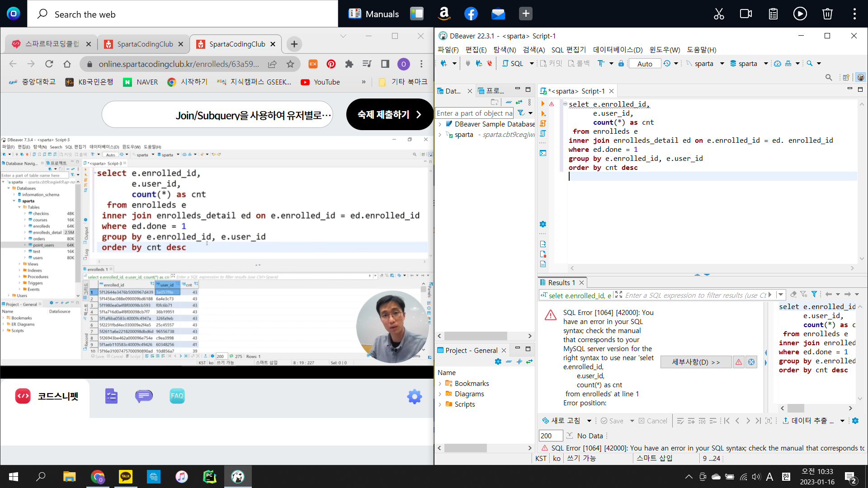868x488 pixels.
Task: Run the whole SQL script from editor gutter
Action: click(543, 123)
